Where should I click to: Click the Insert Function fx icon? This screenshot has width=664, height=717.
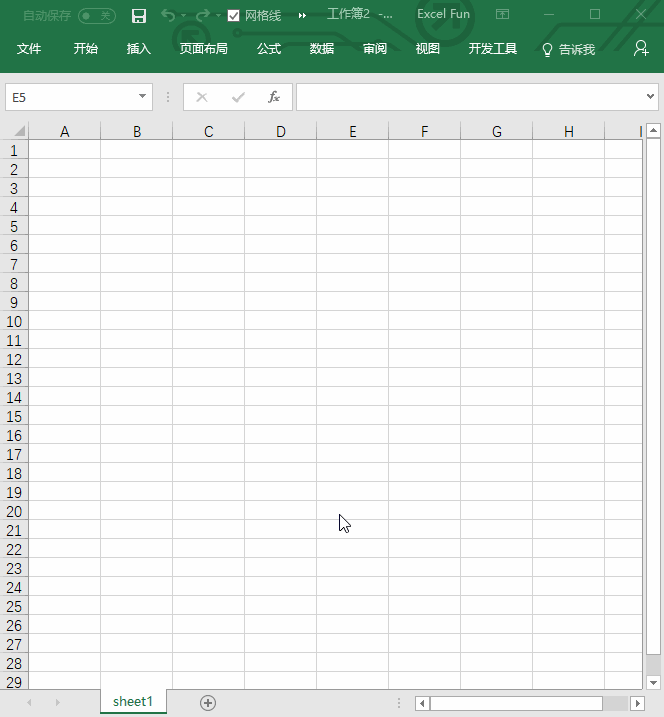click(274, 97)
